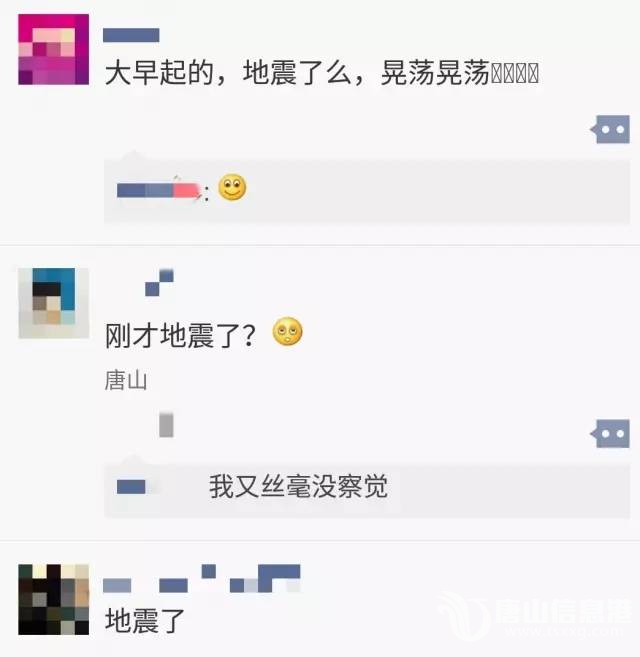Click the 唐山 location tag
The height and width of the screenshot is (657, 640).
pos(126,380)
